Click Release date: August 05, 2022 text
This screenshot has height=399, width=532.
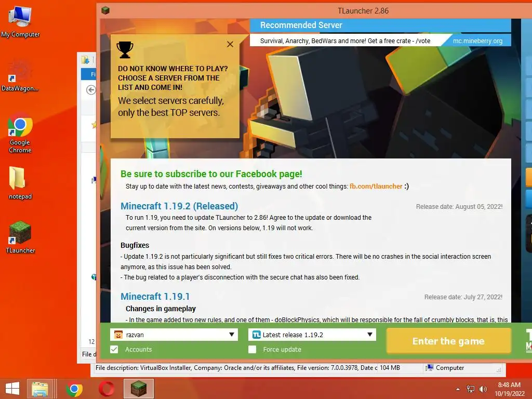pos(459,207)
